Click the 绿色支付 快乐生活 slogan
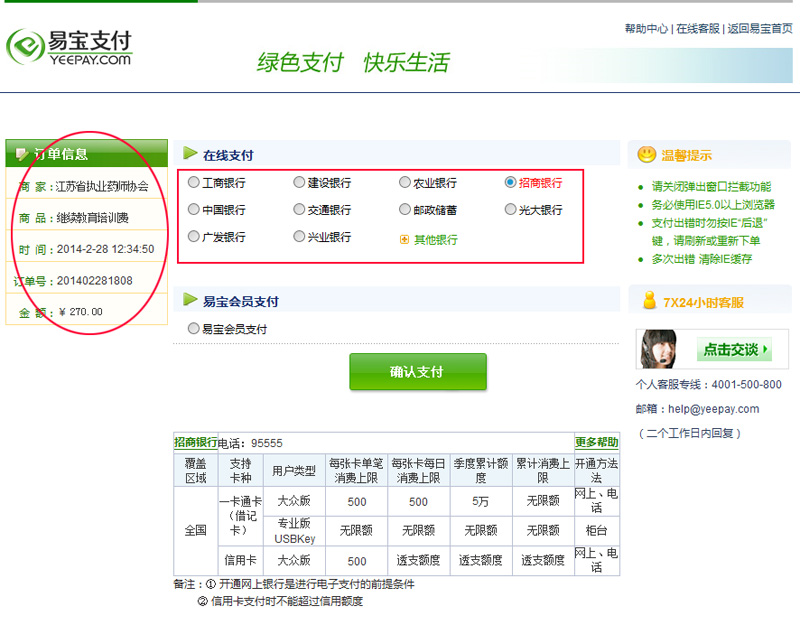The width and height of the screenshot is (800, 625). (353, 62)
